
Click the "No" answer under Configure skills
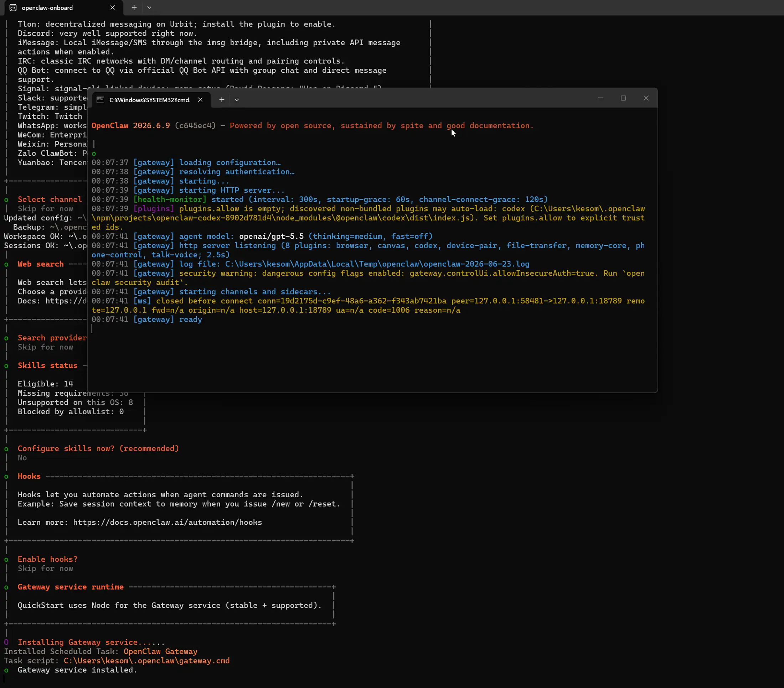[22, 457]
